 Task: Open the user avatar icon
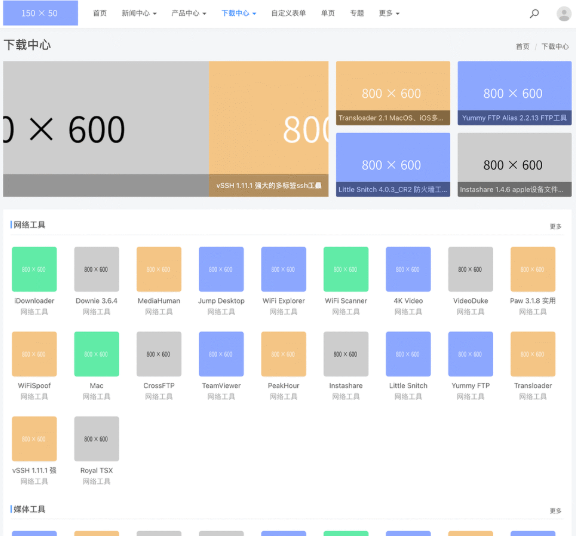coord(564,14)
